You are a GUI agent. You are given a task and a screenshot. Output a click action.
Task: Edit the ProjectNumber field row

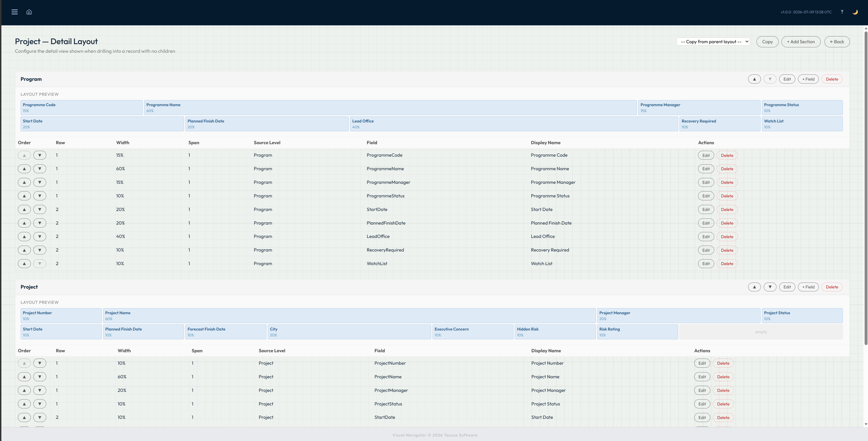702,363
